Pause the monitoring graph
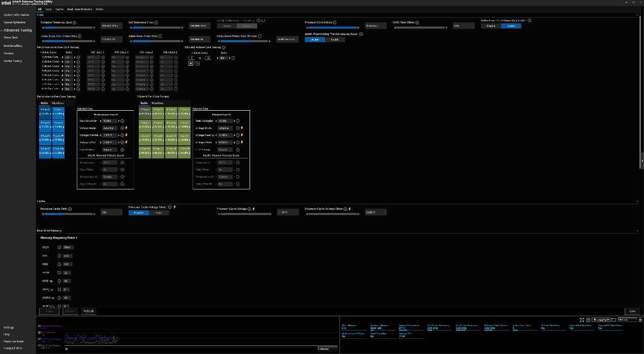The width and height of the screenshot is (644, 354). coord(67,349)
